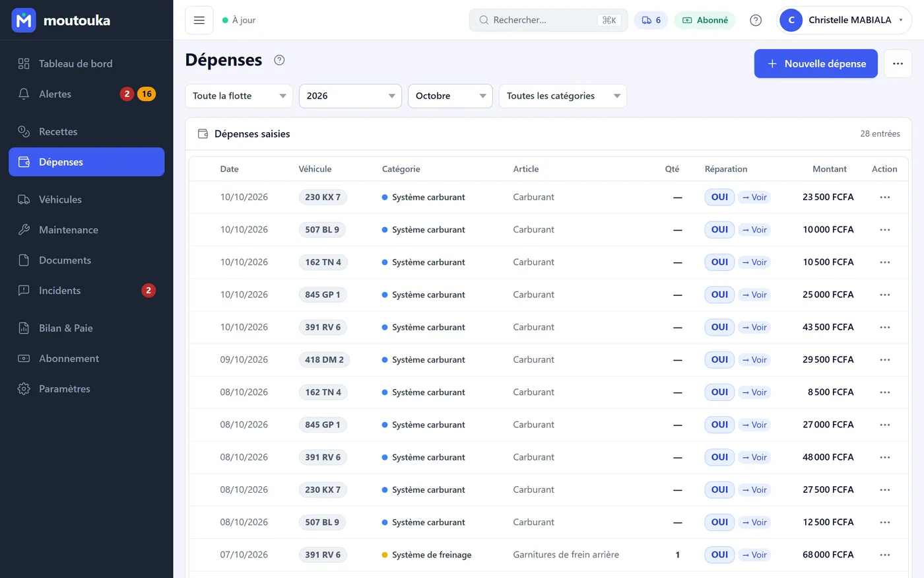The image size is (924, 578).
Task: Open the fleet vehicle count badge showing 6
Action: point(651,20)
